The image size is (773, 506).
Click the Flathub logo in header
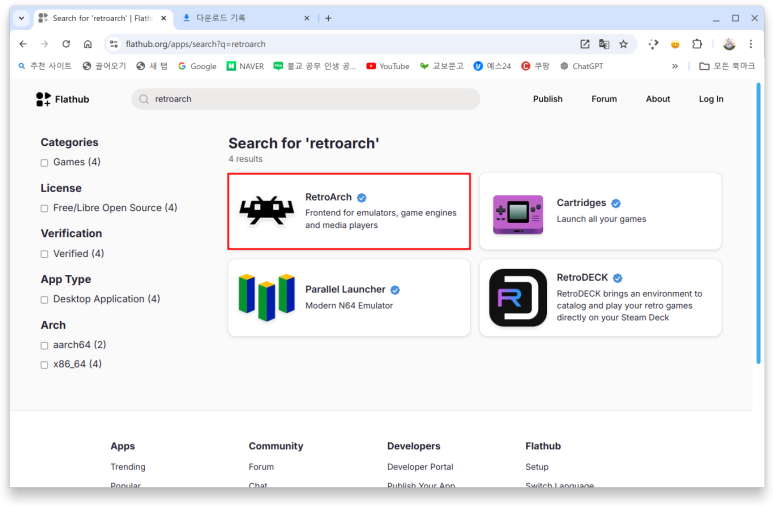pyautogui.click(x=63, y=99)
